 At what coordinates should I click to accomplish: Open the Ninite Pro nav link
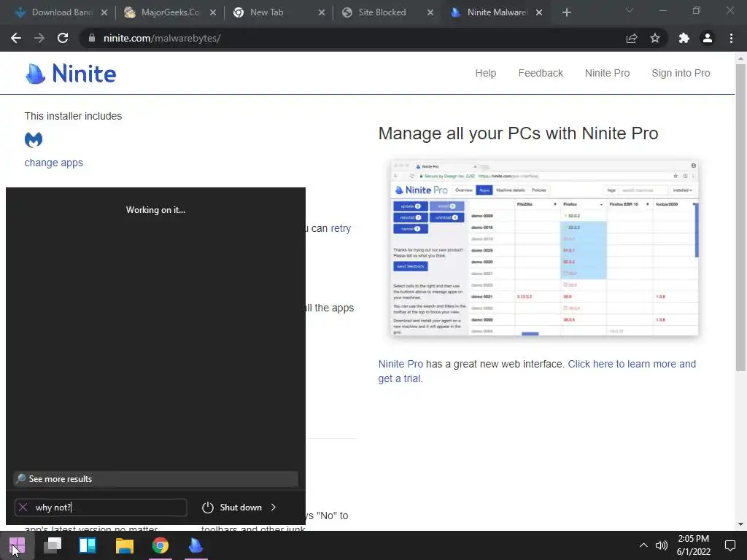coord(607,73)
